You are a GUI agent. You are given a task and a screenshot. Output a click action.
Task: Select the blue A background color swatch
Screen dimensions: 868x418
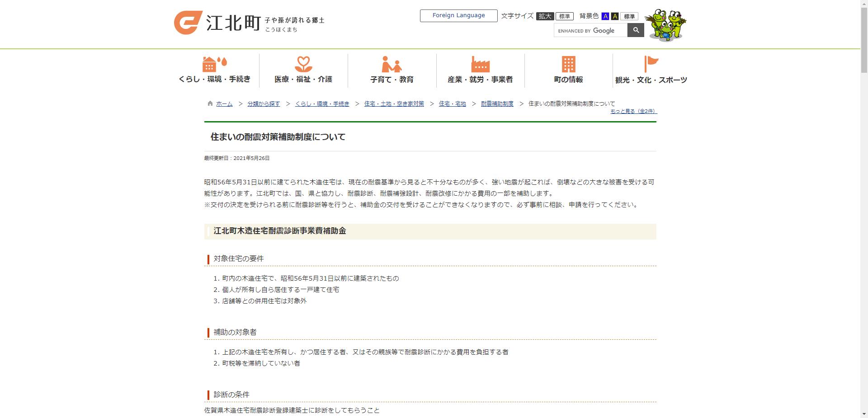point(605,16)
